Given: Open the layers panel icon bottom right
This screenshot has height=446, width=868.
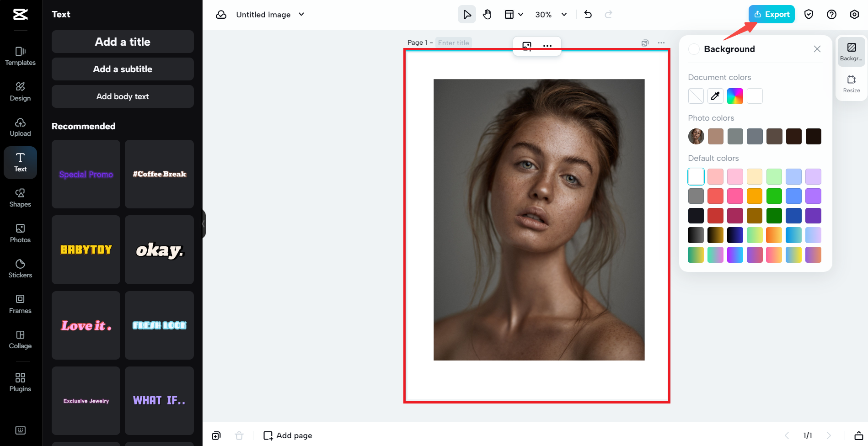Looking at the screenshot, I should (x=858, y=435).
